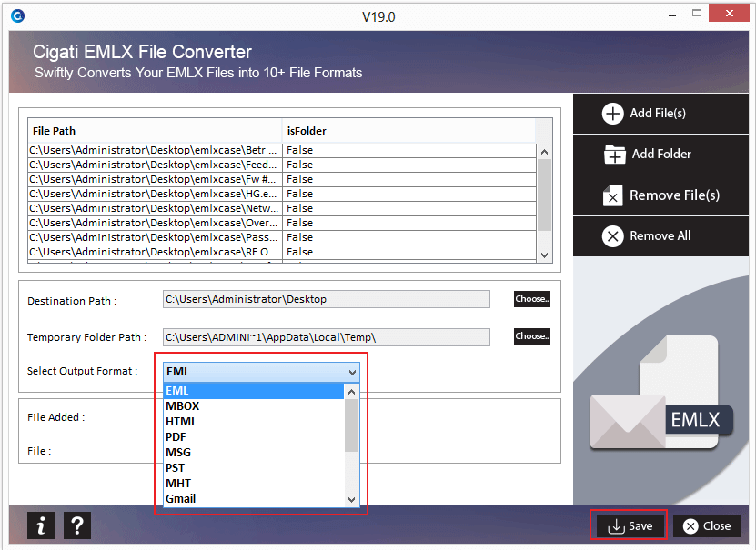Viewport: 756px width, 550px height.
Task: Click the Remove All button
Action: (x=660, y=236)
